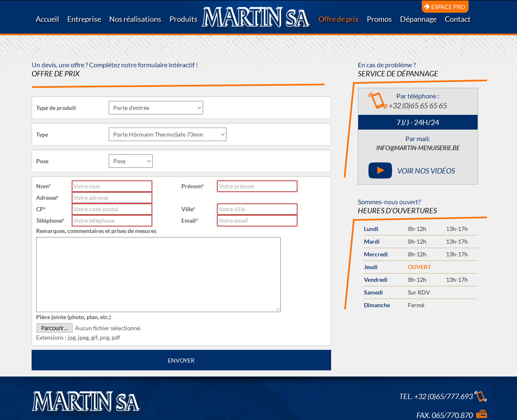This screenshot has width=517, height=420.
Task: Open the VOIR NOS VIDÉOS link
Action: point(426,171)
